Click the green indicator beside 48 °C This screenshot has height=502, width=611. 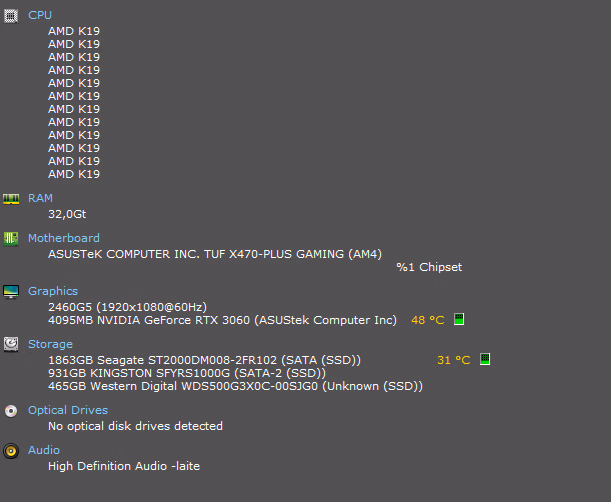[459, 320]
